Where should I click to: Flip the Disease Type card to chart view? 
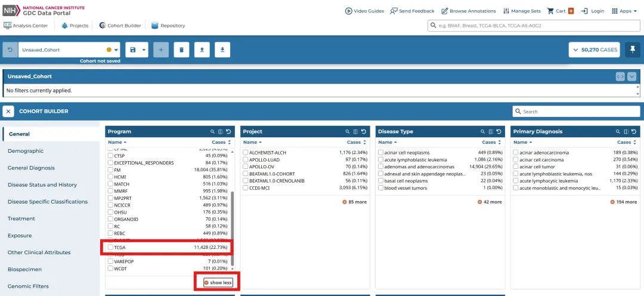(x=491, y=131)
